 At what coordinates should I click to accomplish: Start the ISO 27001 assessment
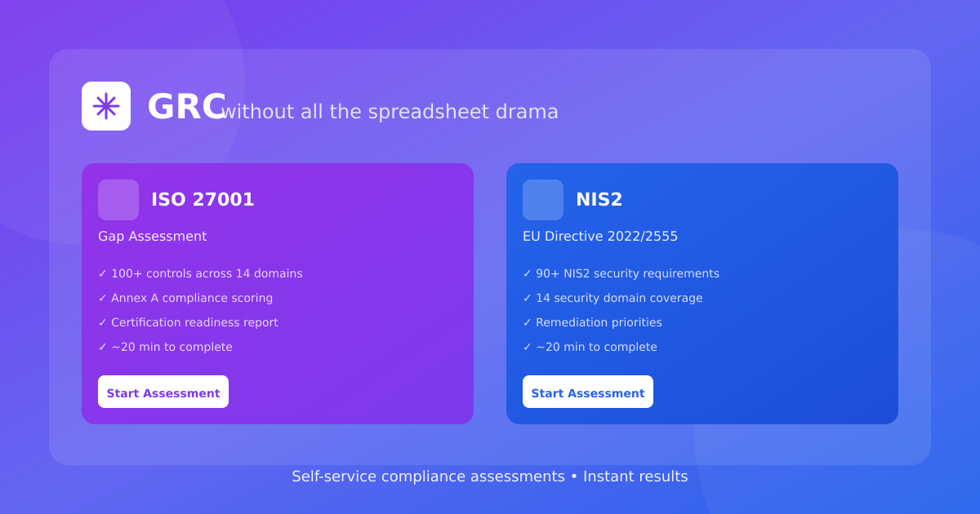pos(163,392)
